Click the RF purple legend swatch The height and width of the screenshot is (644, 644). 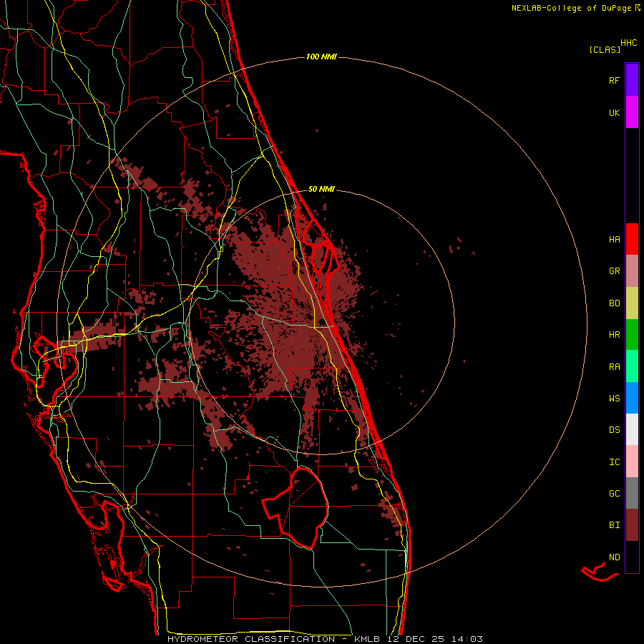(632, 79)
